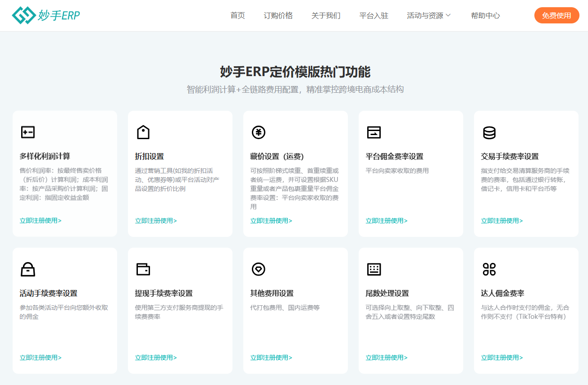This screenshot has width=588, height=385.
Task: Click the 多样化利润计算 card title
Action: 45,156
